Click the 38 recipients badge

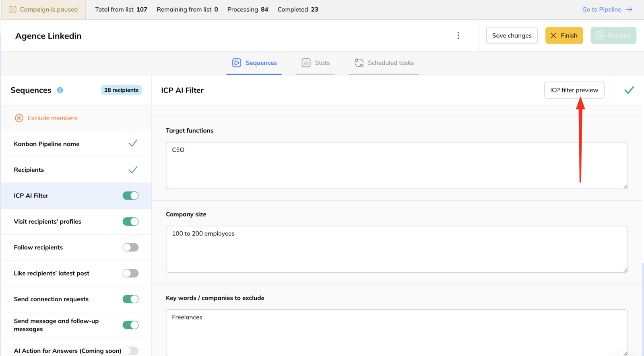click(121, 90)
